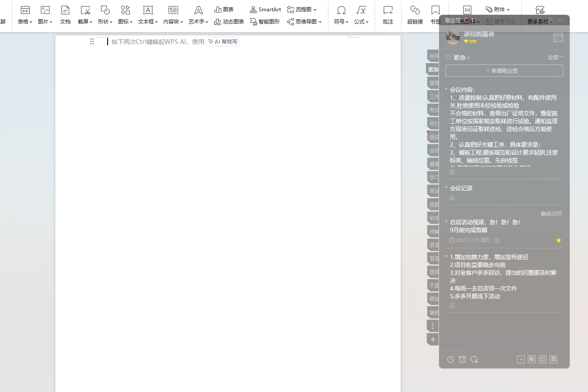Switch to the 秘密 category tab
Image resolution: width=588 pixels, height=392 pixels.
click(433, 56)
